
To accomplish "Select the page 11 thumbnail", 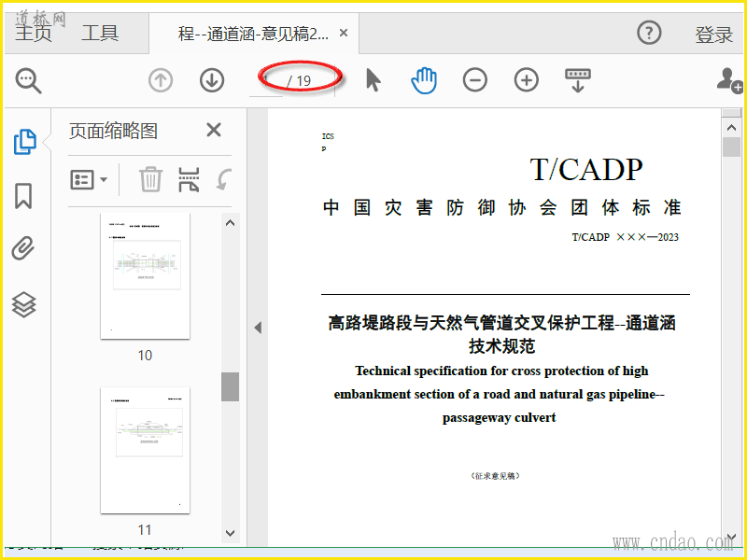I will 146,451.
